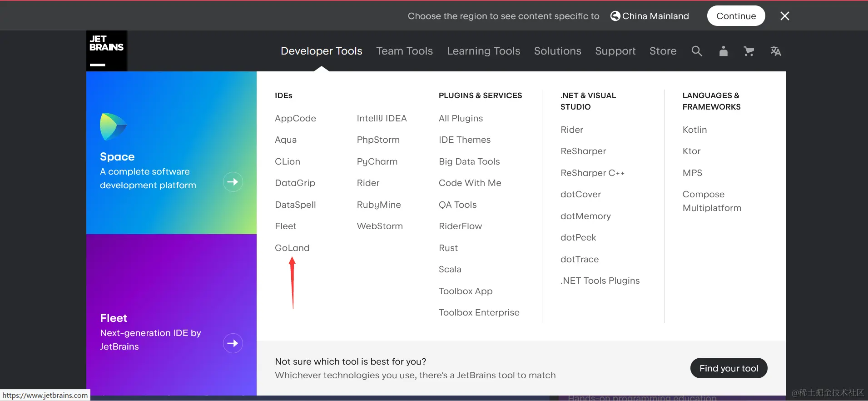Open the RiderFlow link
This screenshot has width=868, height=401.
(x=460, y=226)
